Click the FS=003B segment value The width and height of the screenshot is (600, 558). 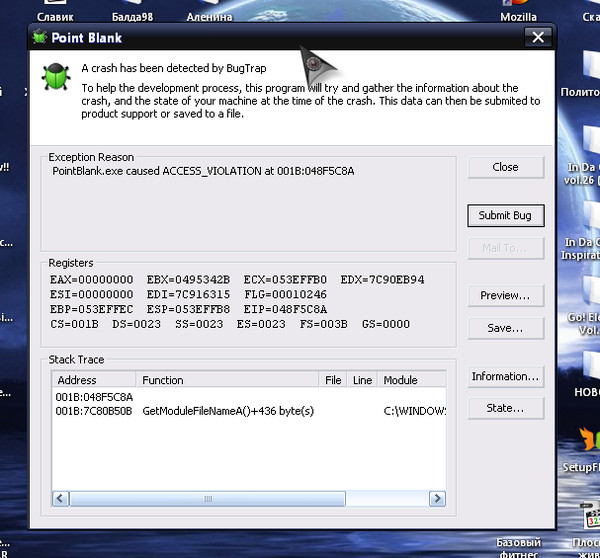323,324
